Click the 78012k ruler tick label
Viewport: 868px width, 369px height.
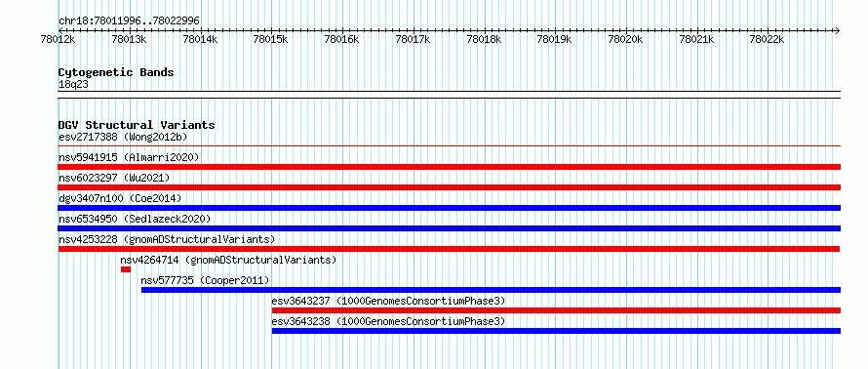pos(59,39)
